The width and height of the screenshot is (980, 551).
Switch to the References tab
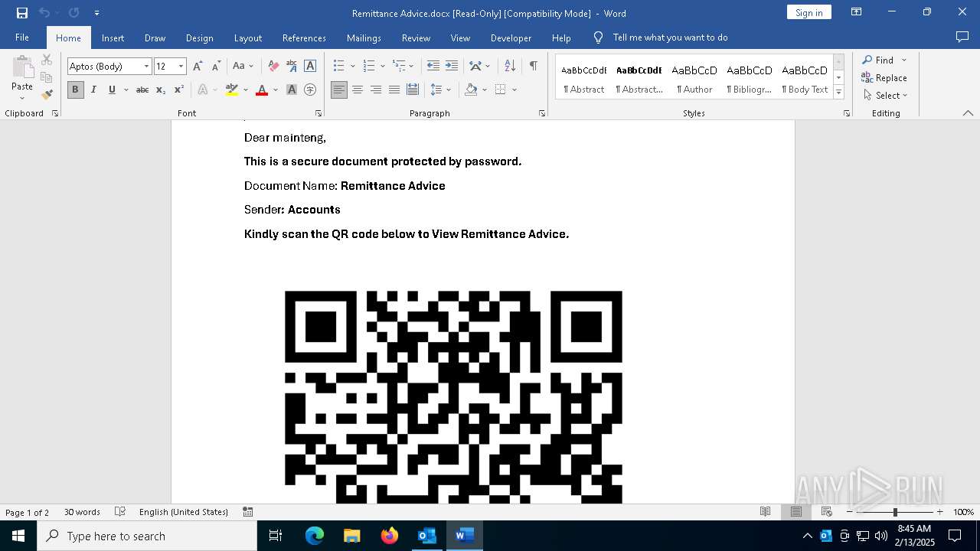(x=304, y=37)
